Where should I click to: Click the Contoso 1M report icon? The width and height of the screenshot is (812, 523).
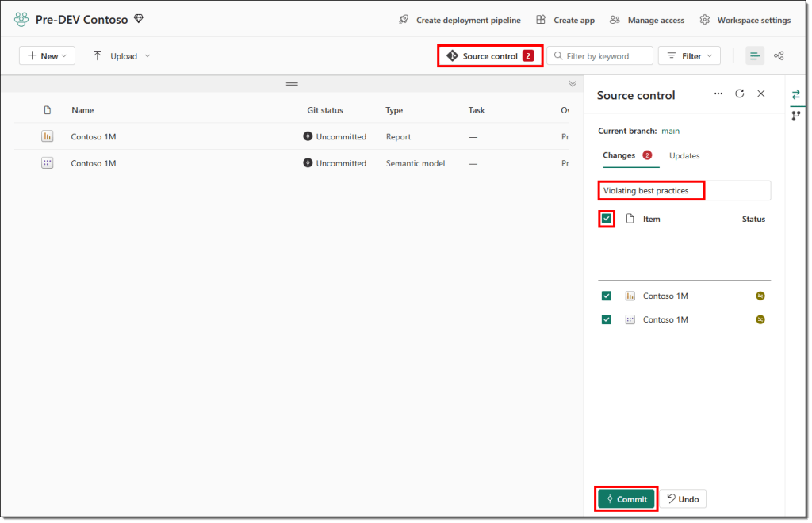pyautogui.click(x=47, y=136)
